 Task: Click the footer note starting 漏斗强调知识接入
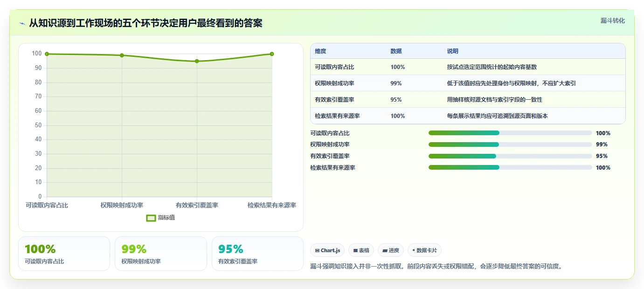click(437, 267)
